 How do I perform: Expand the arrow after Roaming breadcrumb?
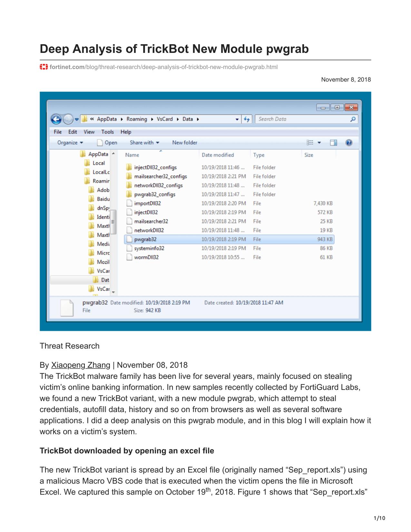[152, 119]
